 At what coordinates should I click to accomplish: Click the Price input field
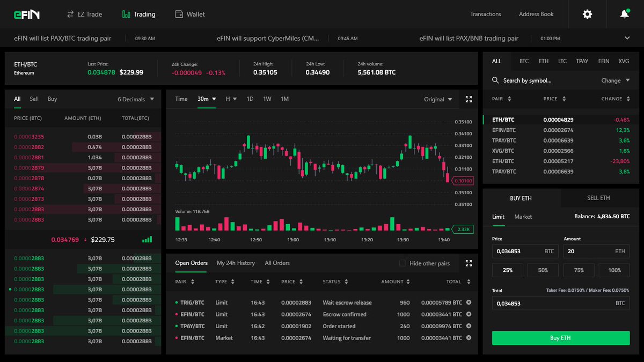pyautogui.click(x=525, y=251)
